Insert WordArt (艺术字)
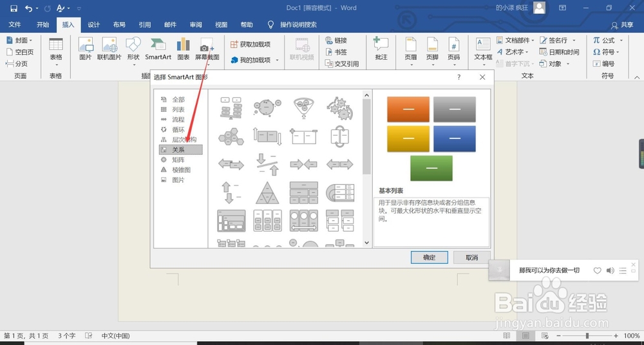The height and width of the screenshot is (345, 644). click(x=511, y=52)
